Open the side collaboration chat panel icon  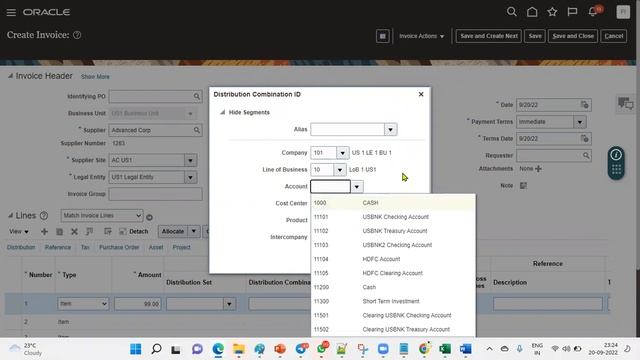pyautogui.click(x=625, y=104)
